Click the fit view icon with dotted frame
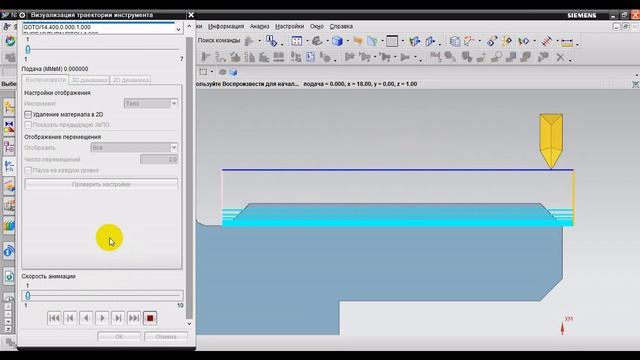The height and width of the screenshot is (360, 640). tap(297, 41)
